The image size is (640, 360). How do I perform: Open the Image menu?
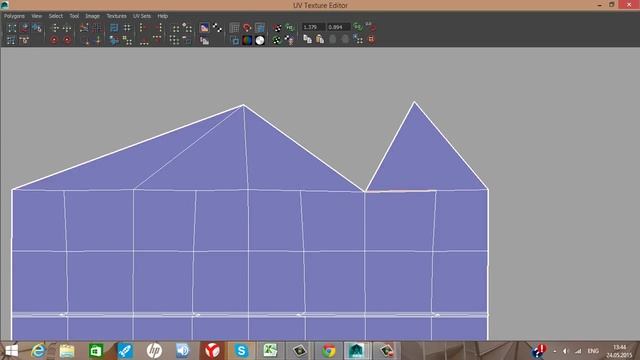coord(93,16)
